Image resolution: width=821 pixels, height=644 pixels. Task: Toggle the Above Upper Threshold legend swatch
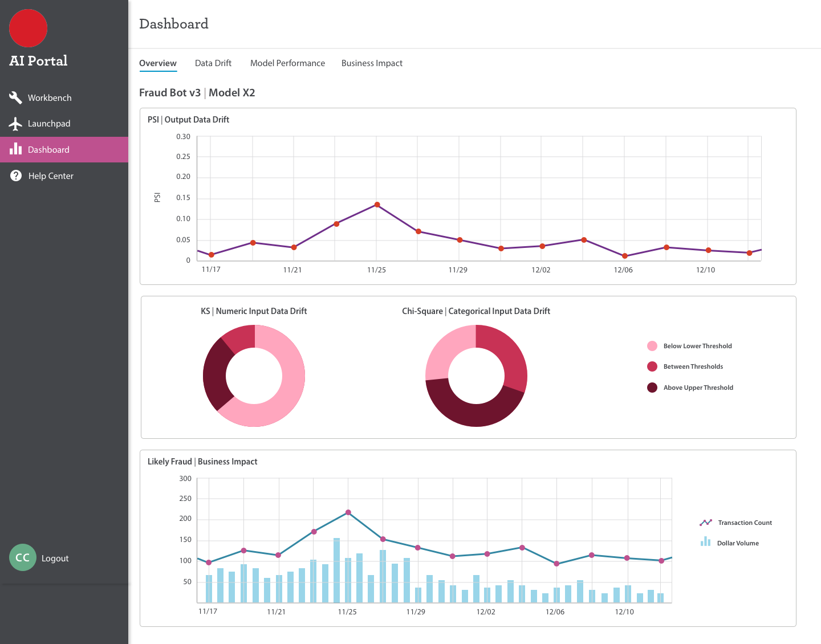point(652,388)
